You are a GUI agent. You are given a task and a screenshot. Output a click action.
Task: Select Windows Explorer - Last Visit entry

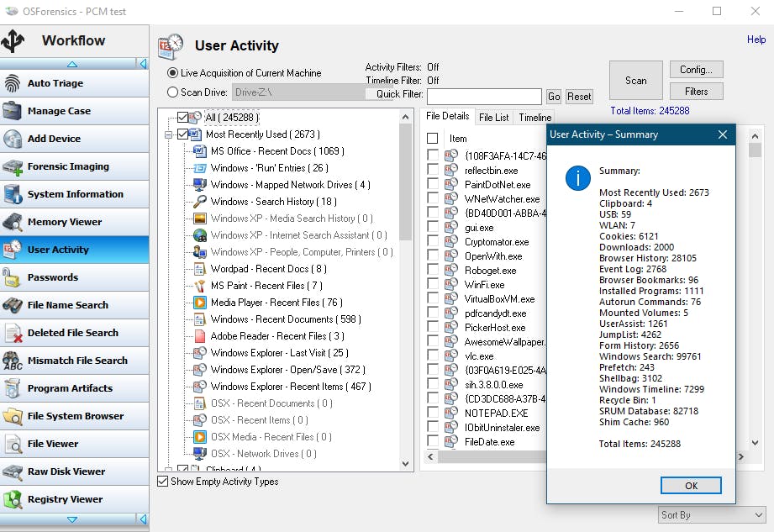279,352
